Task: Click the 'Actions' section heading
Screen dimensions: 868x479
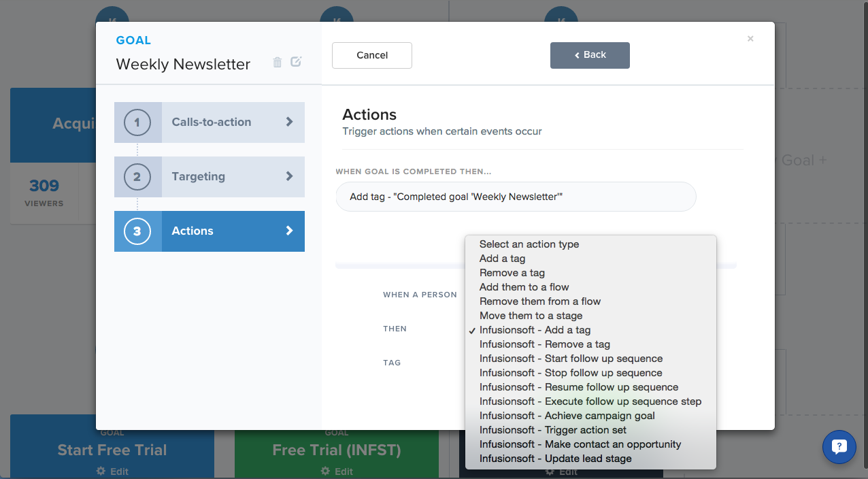Action: coord(369,114)
